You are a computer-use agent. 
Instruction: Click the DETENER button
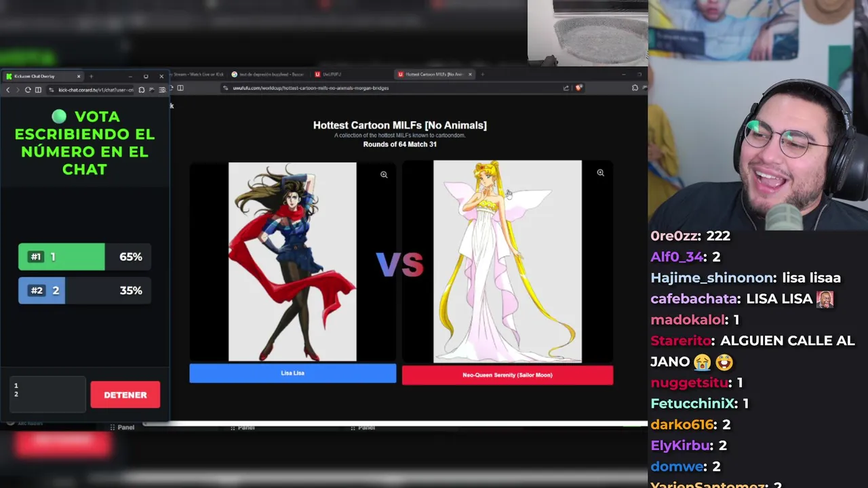point(125,394)
